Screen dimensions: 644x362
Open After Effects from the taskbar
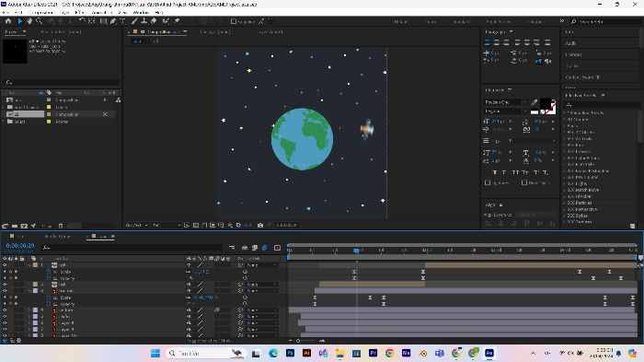[489, 353]
